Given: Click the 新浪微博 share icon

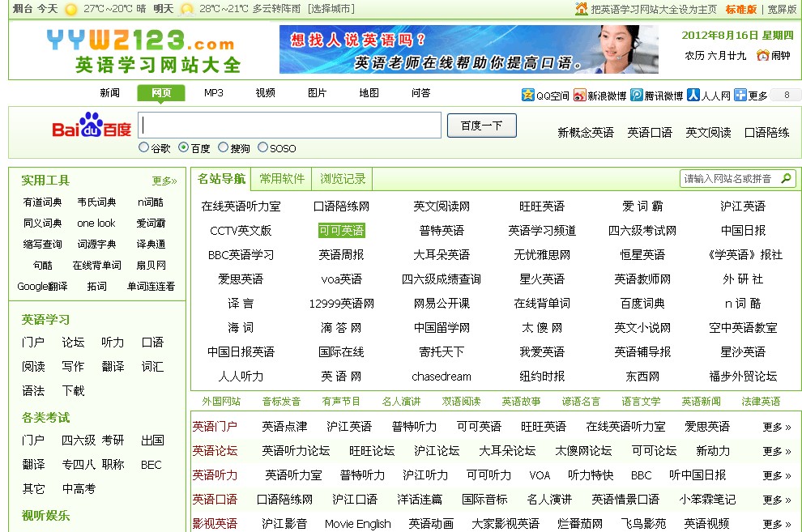Looking at the screenshot, I should click(x=579, y=93).
